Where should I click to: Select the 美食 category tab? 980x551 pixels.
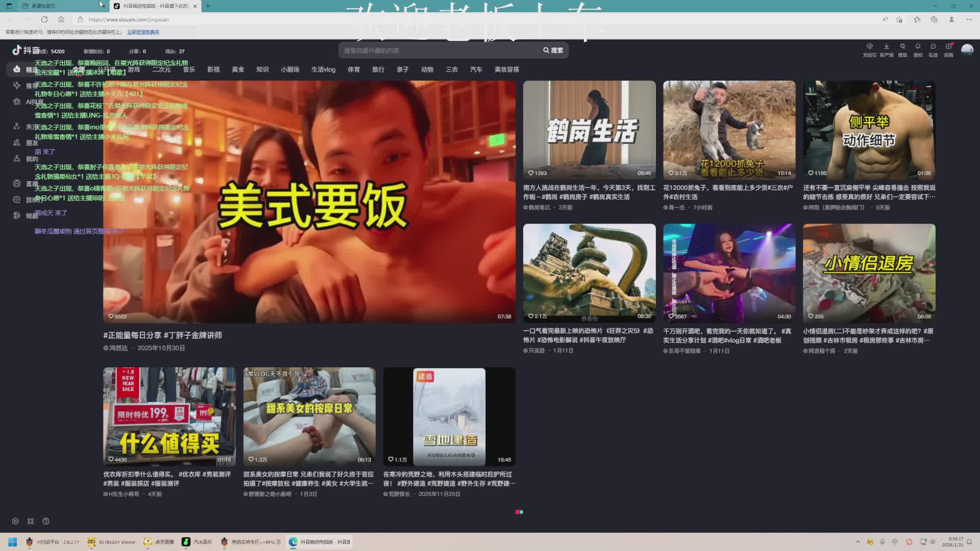click(x=238, y=69)
